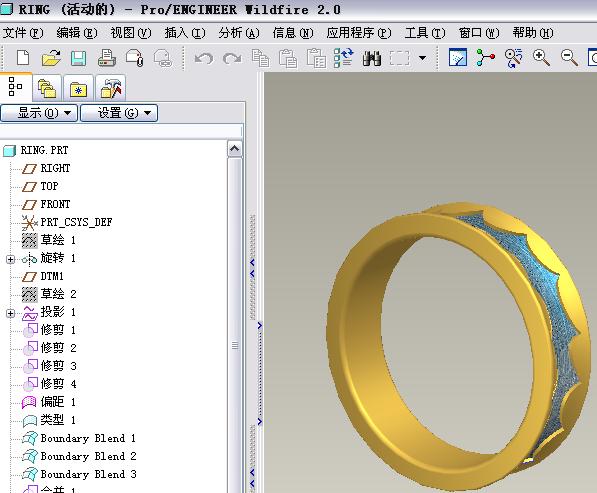Image resolution: width=597 pixels, height=493 pixels.
Task: Open the 文件(F) menu
Action: coord(23,33)
